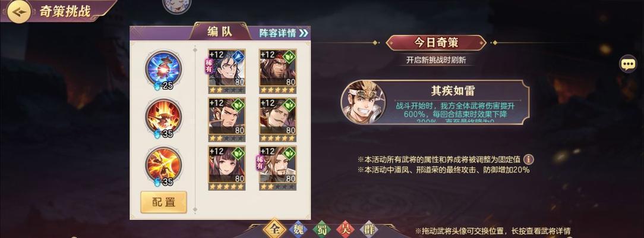Viewport: 644px width, 238px height.
Task: Click the 配置 button
Action: [163, 202]
